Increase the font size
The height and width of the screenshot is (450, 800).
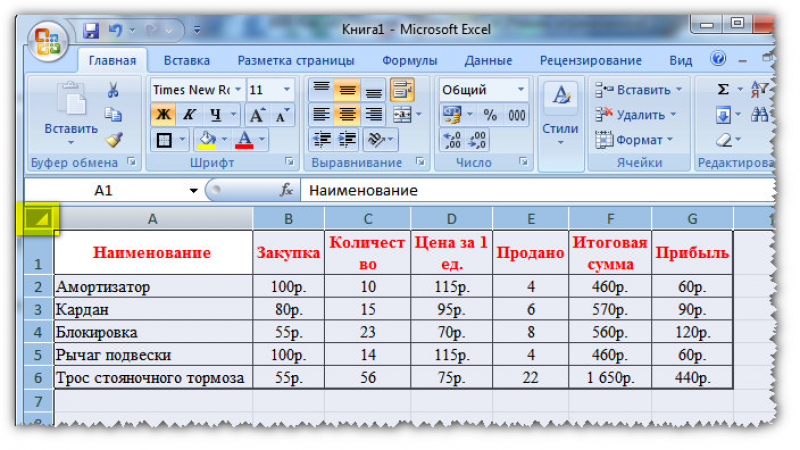click(257, 115)
